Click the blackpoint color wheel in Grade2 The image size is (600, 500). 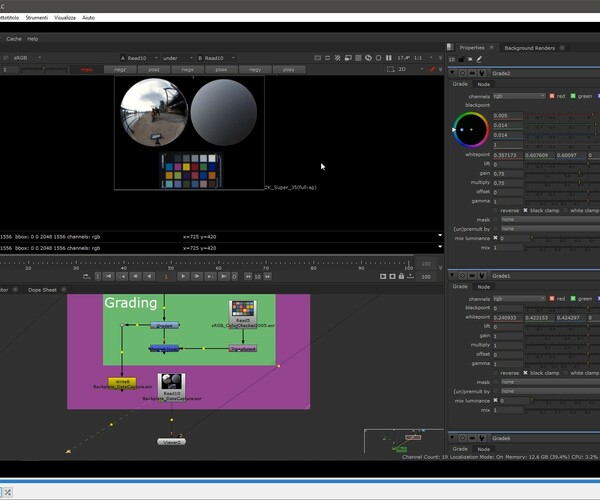pyautogui.click(x=470, y=130)
